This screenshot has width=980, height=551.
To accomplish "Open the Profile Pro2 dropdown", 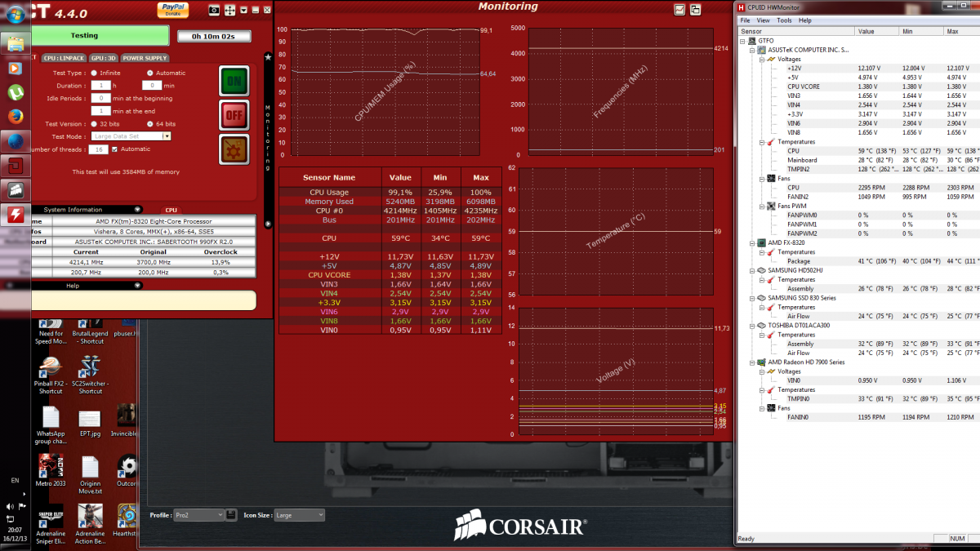I will (x=198, y=515).
